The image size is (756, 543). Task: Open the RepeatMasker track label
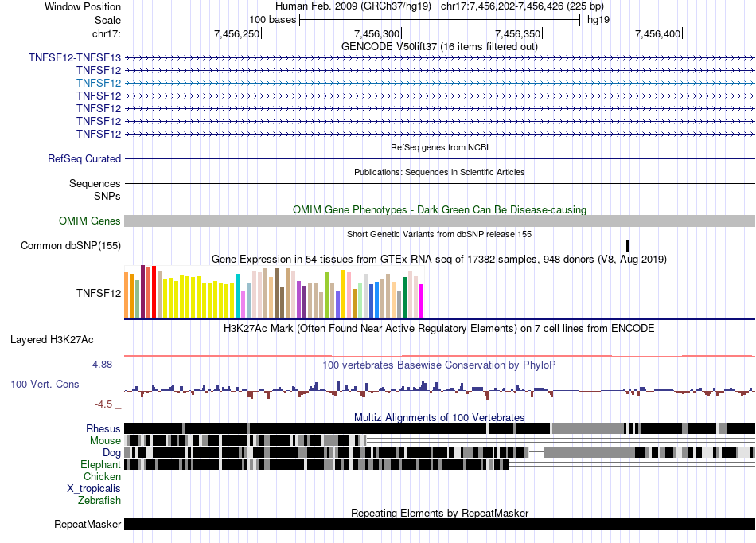pyautogui.click(x=88, y=524)
